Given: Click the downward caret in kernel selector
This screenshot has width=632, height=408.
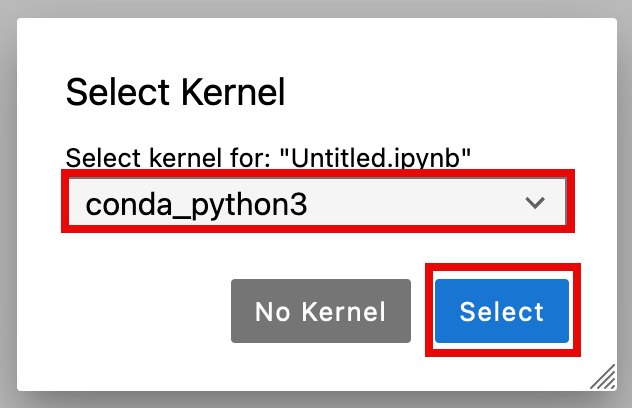Looking at the screenshot, I should (535, 203).
